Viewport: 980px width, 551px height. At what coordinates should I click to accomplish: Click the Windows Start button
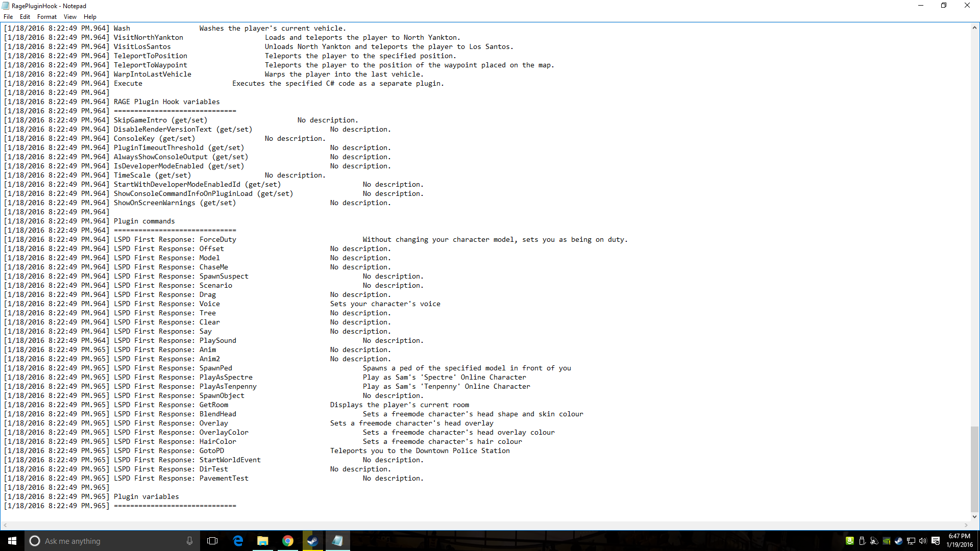click(12, 541)
